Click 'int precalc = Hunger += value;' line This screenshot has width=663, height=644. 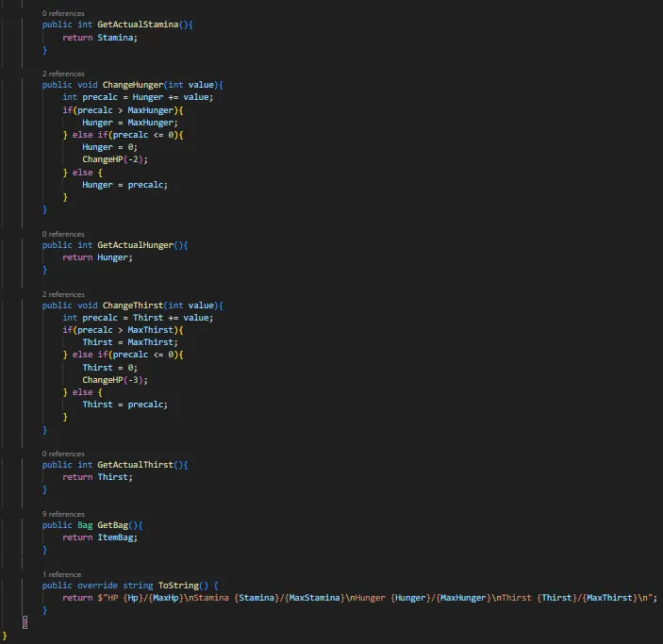[138, 97]
